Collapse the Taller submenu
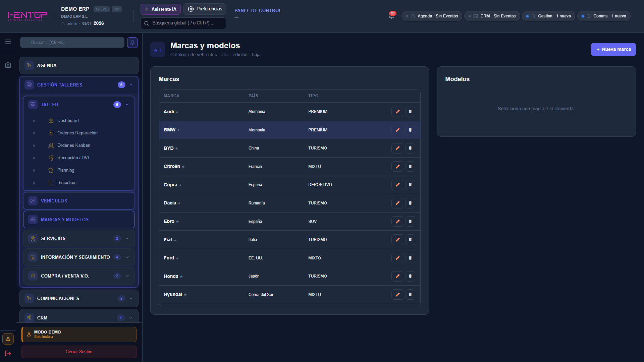The image size is (644, 362). [x=127, y=105]
